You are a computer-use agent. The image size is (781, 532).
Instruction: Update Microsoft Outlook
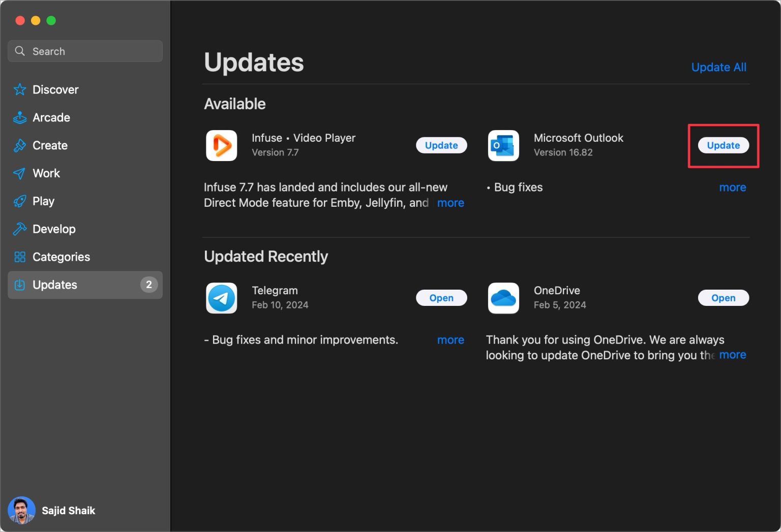click(723, 145)
